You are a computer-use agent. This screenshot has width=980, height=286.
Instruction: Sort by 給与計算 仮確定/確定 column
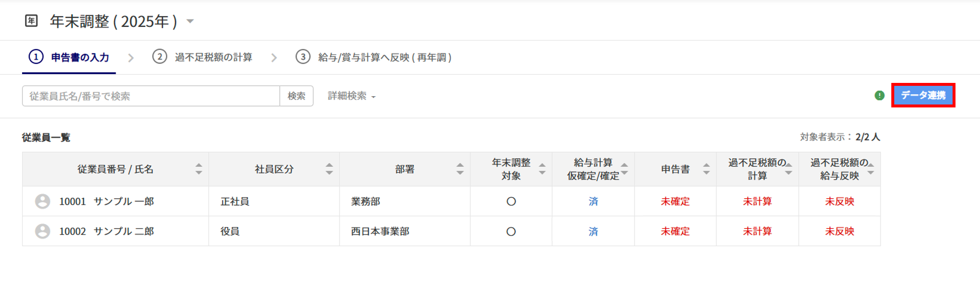624,169
